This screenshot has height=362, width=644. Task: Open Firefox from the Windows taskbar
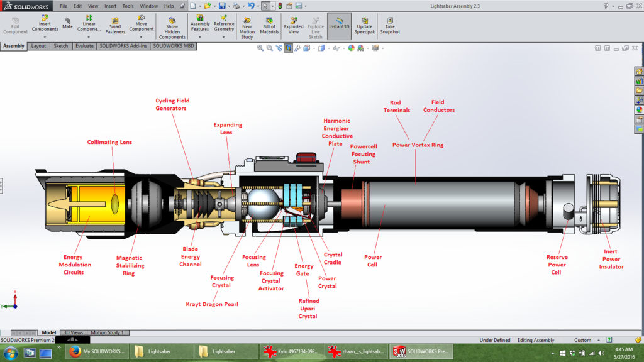75,352
